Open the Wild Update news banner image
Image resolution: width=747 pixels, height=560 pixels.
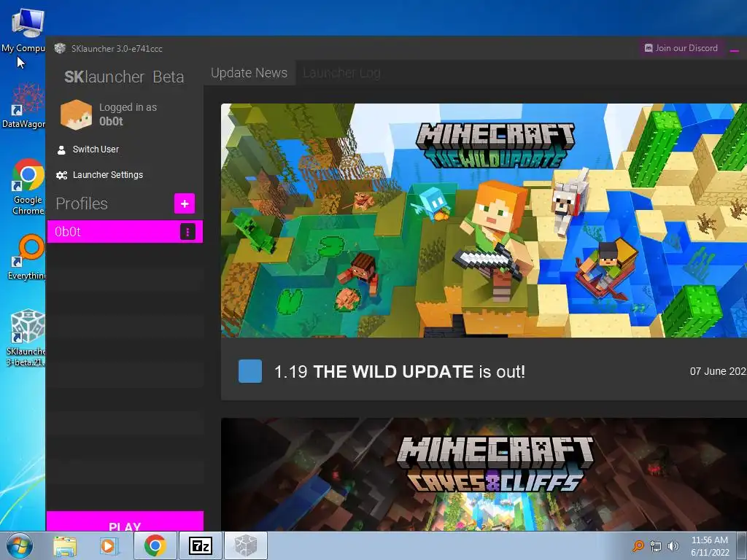484,220
